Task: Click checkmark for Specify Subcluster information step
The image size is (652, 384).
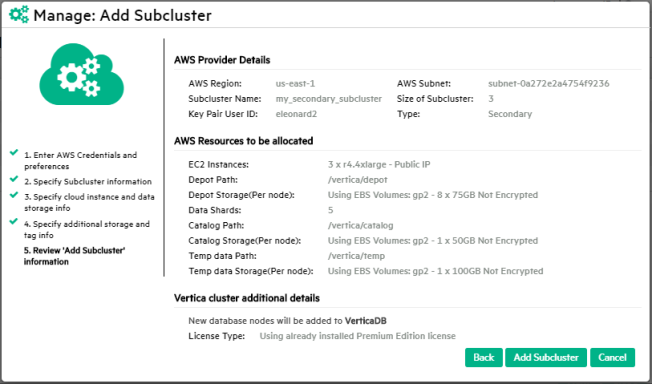Action: point(14,179)
